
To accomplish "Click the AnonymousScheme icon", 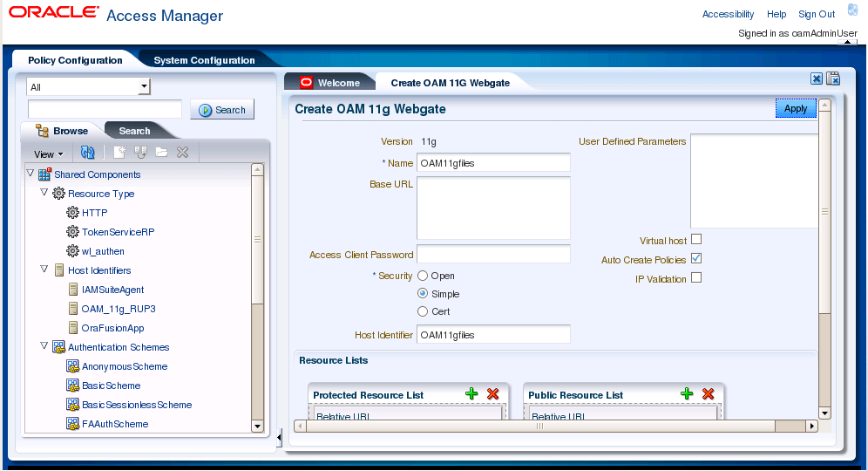I will (72, 366).
